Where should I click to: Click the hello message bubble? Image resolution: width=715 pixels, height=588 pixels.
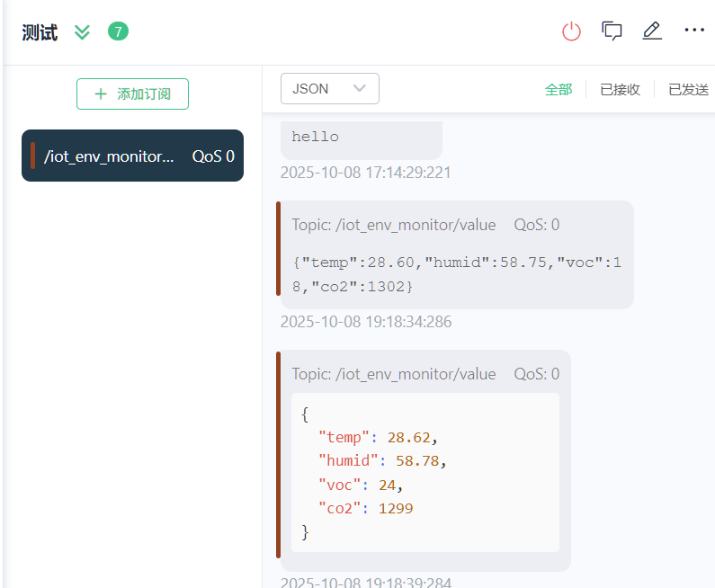pos(361,138)
